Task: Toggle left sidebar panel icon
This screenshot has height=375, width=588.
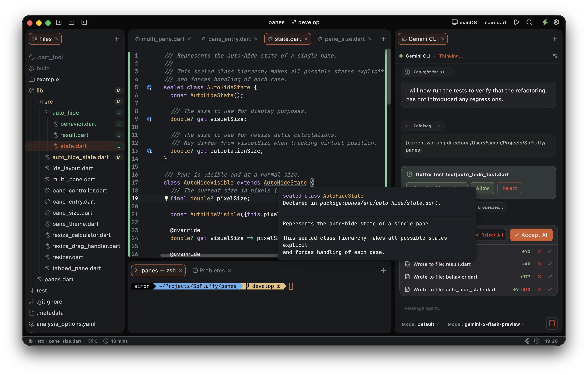Action: tap(59, 22)
